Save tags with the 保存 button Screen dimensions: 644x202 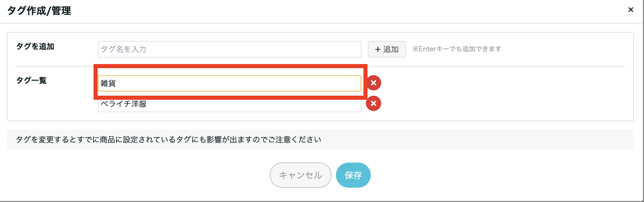point(353,175)
